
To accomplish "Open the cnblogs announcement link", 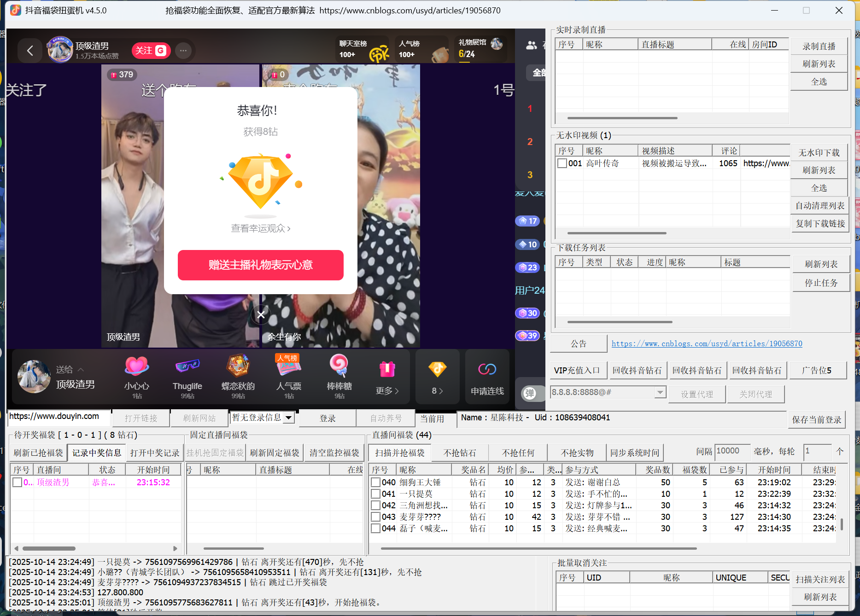I will 707,343.
